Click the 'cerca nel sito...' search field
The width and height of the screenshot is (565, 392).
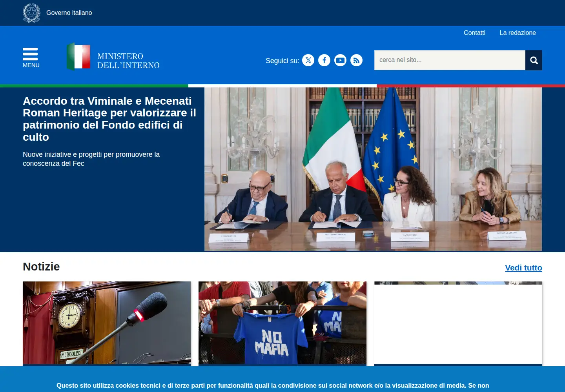(x=450, y=60)
